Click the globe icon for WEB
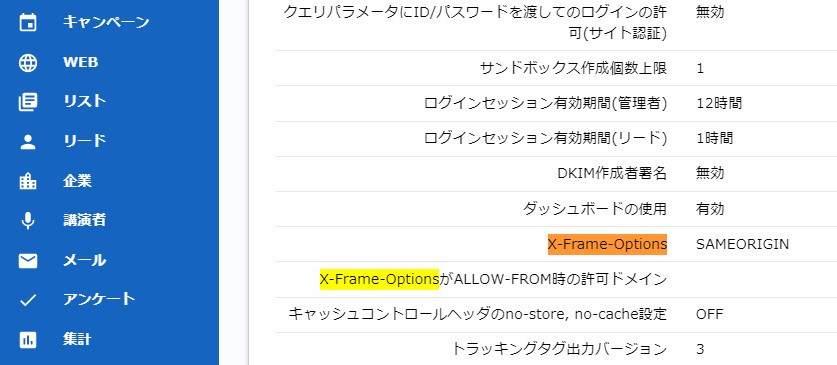Viewport: 837px width, 365px height. (28, 62)
